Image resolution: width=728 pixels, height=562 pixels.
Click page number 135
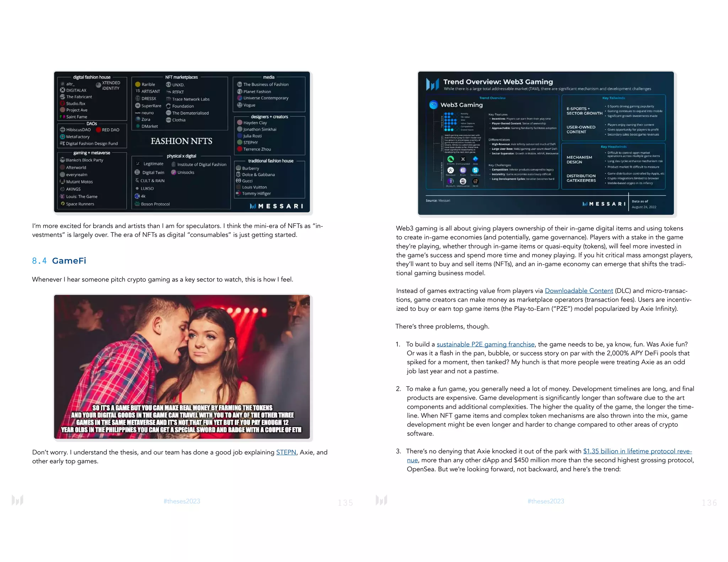coord(345,503)
